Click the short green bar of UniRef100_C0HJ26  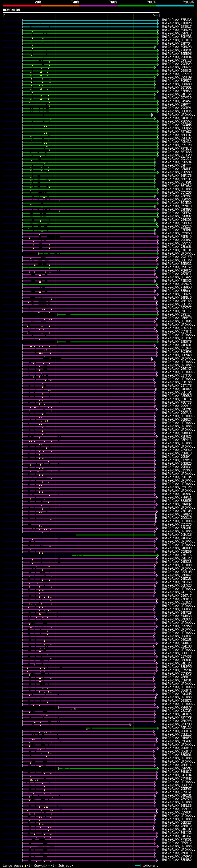coord(115,535)
